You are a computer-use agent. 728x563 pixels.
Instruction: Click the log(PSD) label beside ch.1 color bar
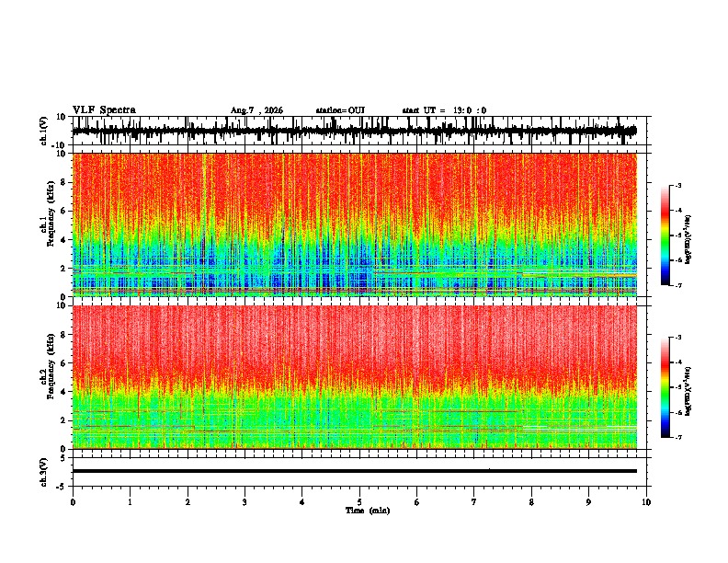coord(688,240)
